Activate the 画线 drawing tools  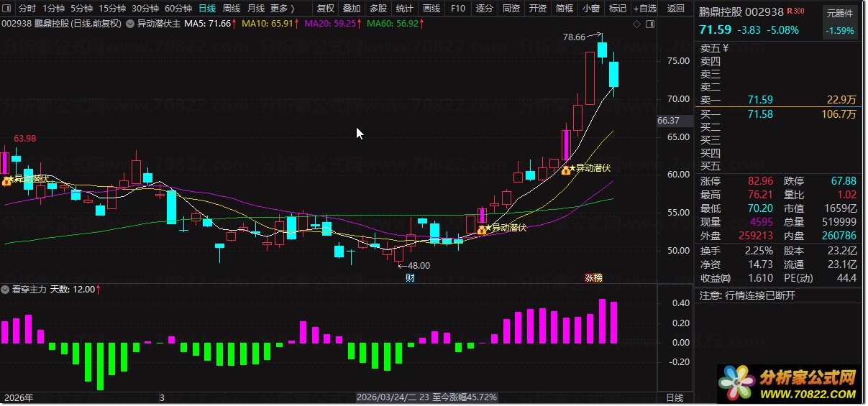431,9
